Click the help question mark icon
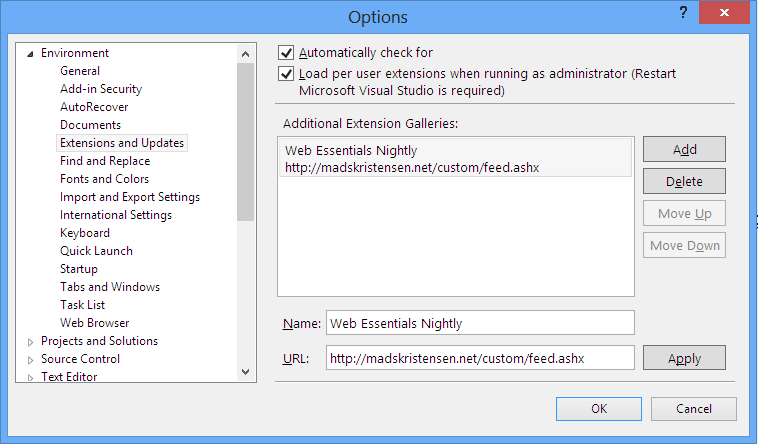Screen dimensions: 758x444 pyautogui.click(x=682, y=13)
